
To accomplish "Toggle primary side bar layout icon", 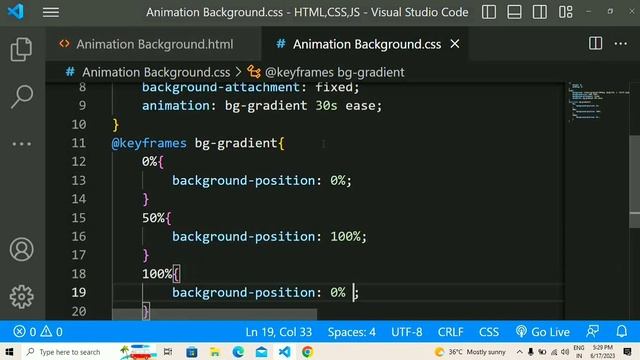I will coord(489,12).
